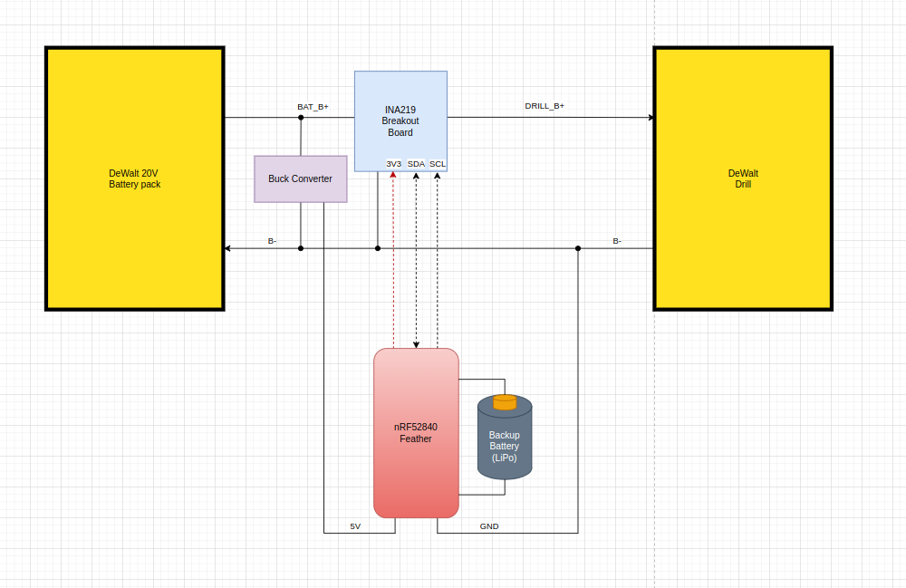Click the orange terminal on the backup battery
The width and height of the screenshot is (906, 588).
click(x=505, y=402)
